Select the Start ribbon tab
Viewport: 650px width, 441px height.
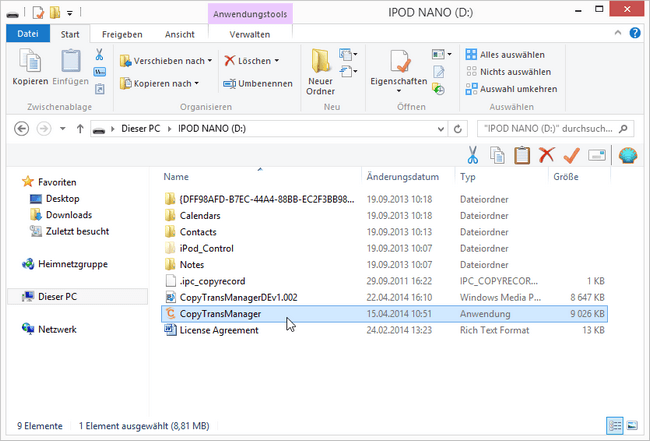(70, 34)
